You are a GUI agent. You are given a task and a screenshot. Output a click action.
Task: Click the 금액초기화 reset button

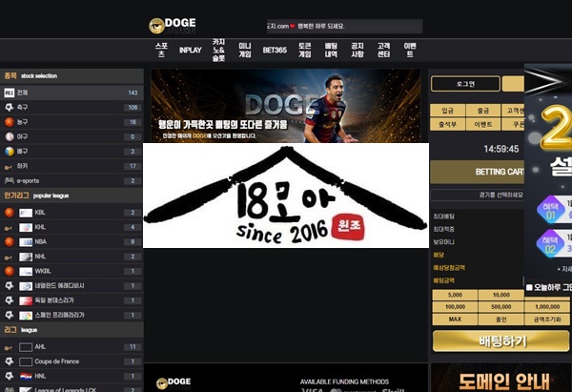[547, 320]
